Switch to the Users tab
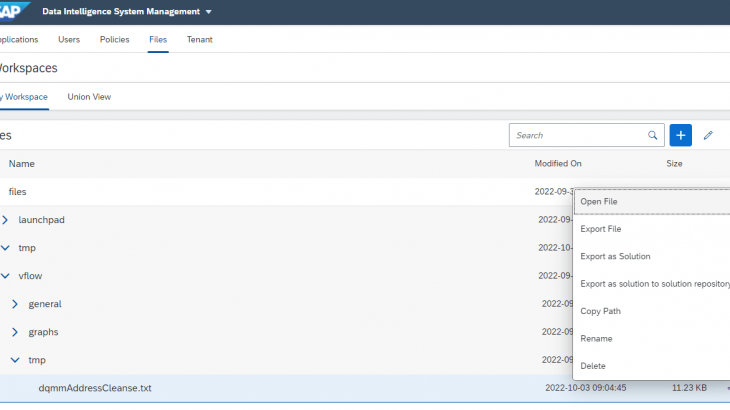The image size is (730, 410). pos(69,40)
